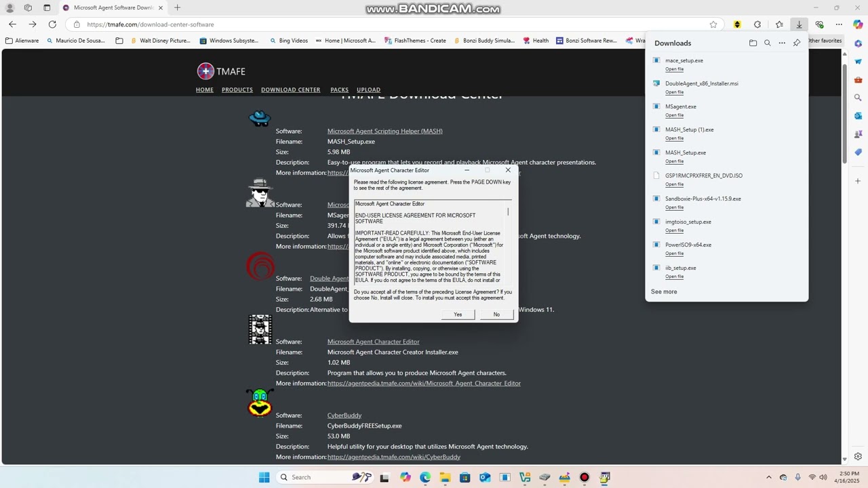Screen dimensions: 868x488
Task: Refresh the tmafe.com page
Action: 52,24
